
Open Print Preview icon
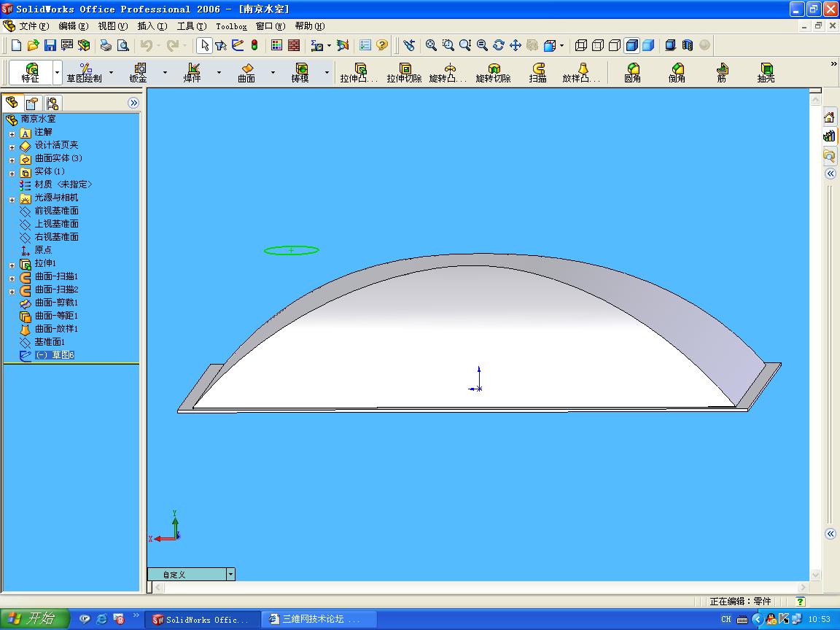123,45
